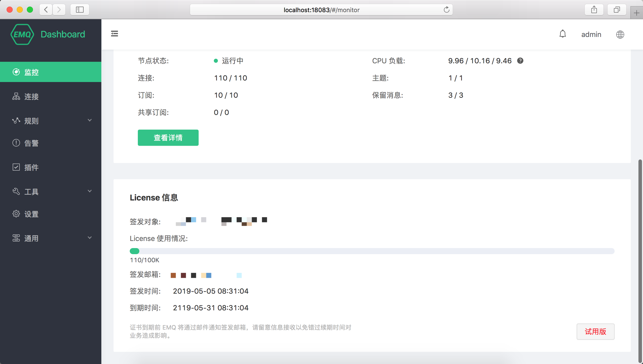The height and width of the screenshot is (364, 643).
Task: Click the localhost:18083 address bar
Action: point(321,10)
